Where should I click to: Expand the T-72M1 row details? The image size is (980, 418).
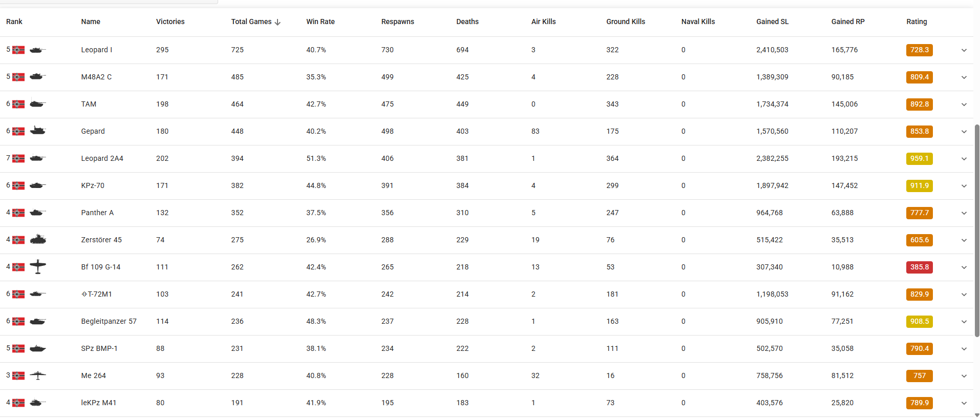coord(964,295)
